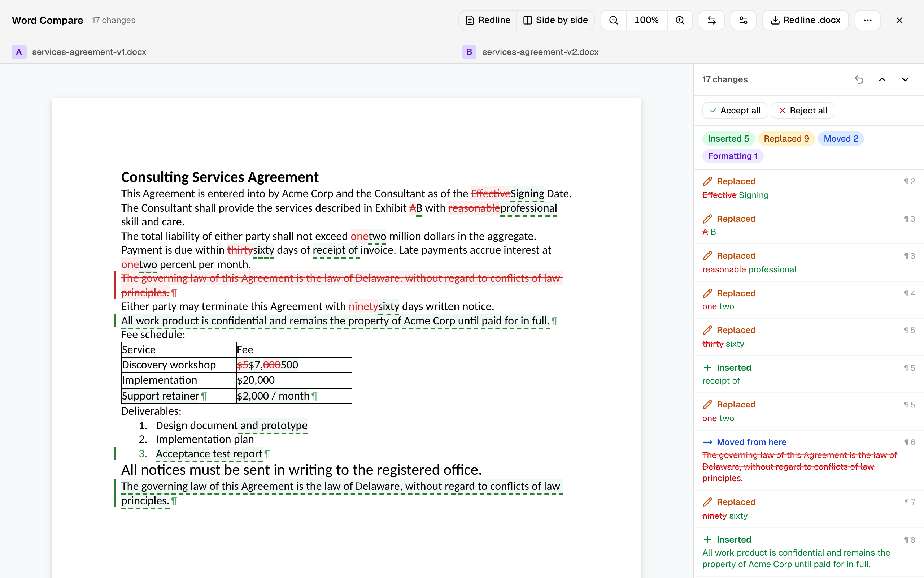Click struck-through governing law paragraph
924x578 pixels.
point(342,285)
